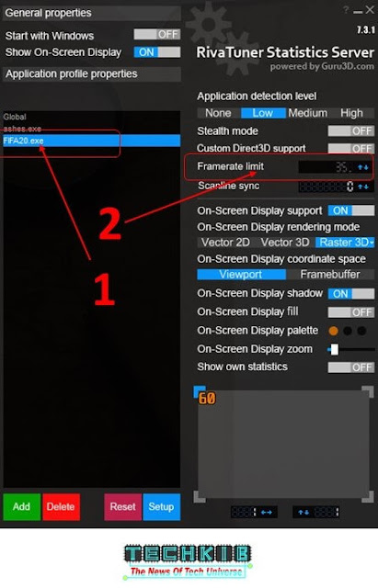
Task: Set application detection level to Medium
Action: coord(308,113)
